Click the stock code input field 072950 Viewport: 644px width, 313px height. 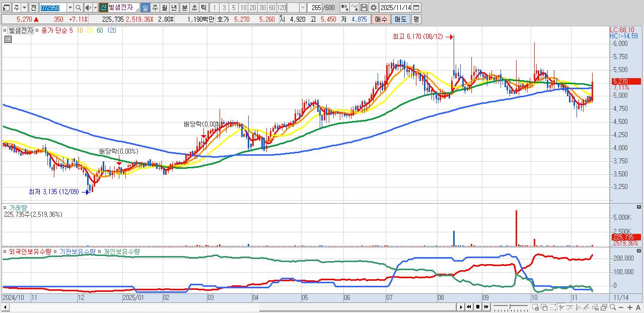(x=52, y=8)
